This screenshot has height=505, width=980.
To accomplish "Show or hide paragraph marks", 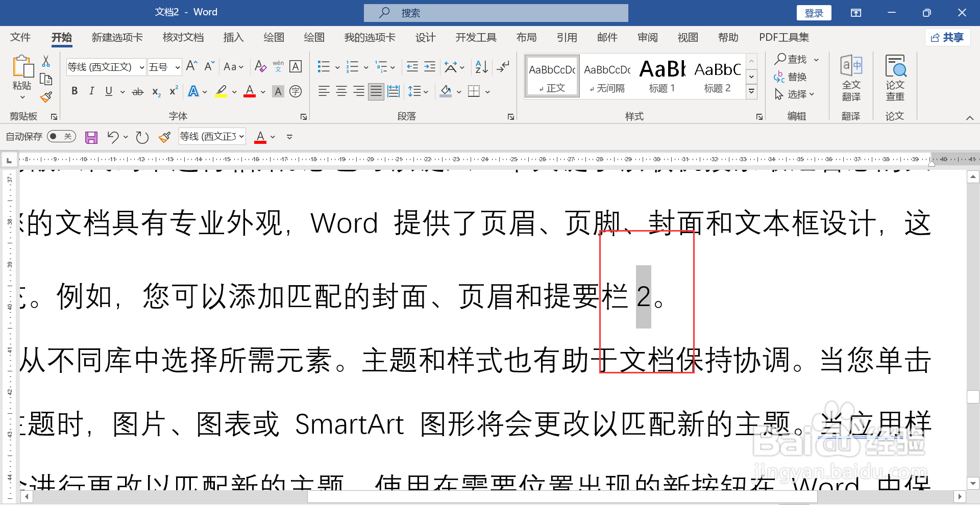I will click(503, 67).
